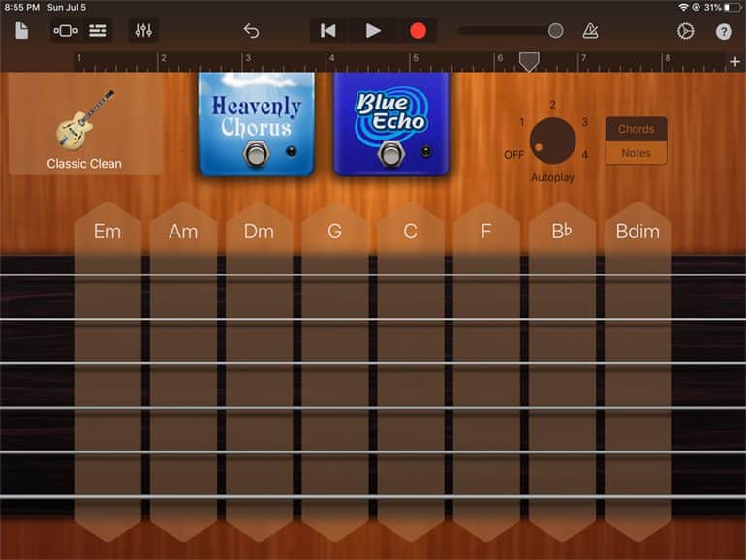Viewport: 746px width, 560px height.
Task: Tap the C chord strip
Action: click(410, 371)
